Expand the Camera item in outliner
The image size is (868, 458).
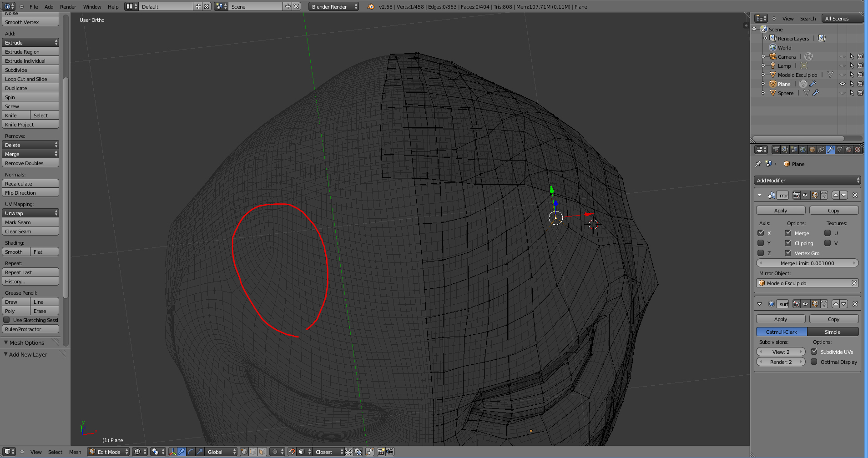pos(763,56)
